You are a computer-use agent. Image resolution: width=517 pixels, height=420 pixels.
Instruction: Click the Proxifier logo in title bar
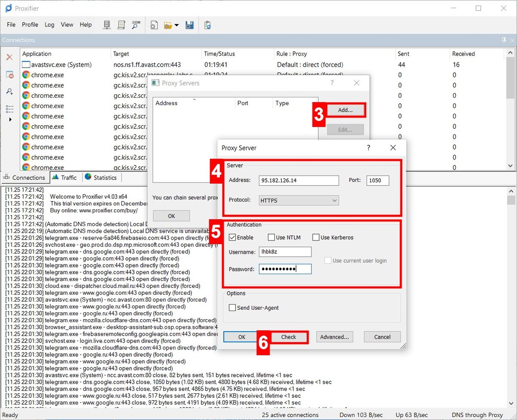pyautogui.click(x=8, y=8)
